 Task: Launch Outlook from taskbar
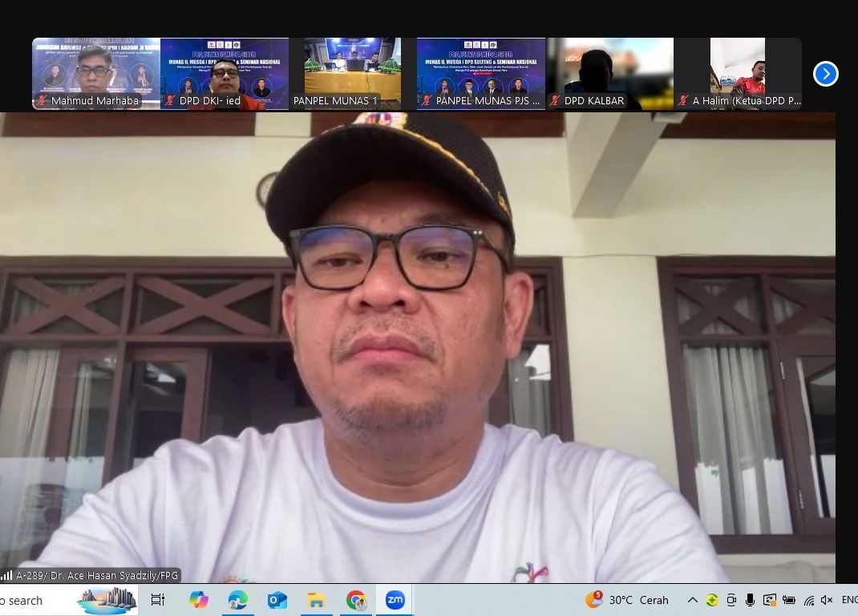[x=277, y=600]
